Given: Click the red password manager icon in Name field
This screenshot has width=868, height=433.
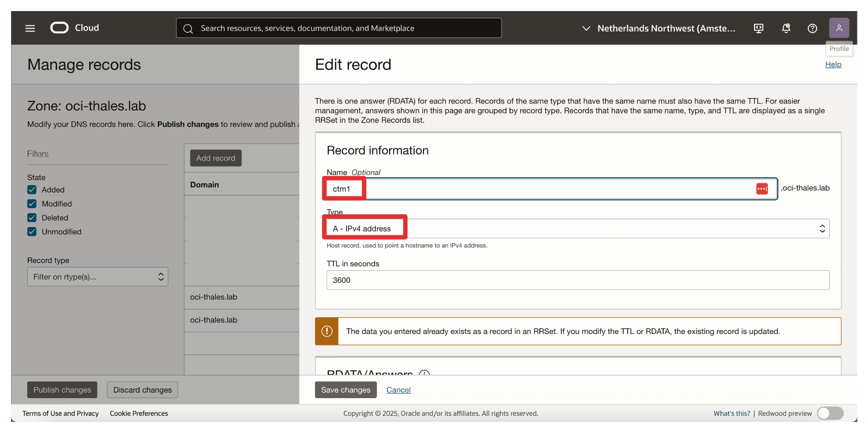Looking at the screenshot, I should click(762, 189).
